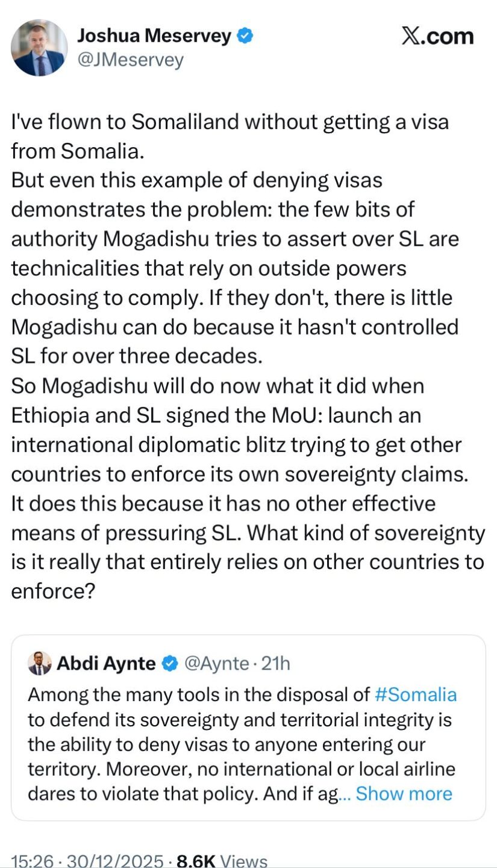The image size is (497, 868).
Task: Click the Abdi Aynte name
Action: point(107,664)
